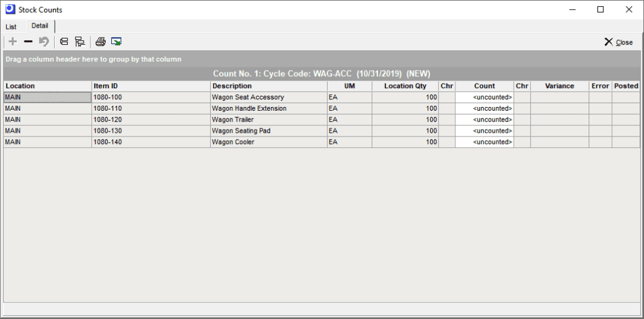Click the expand all groups icon
The width and height of the screenshot is (644, 319).
pyautogui.click(x=80, y=42)
